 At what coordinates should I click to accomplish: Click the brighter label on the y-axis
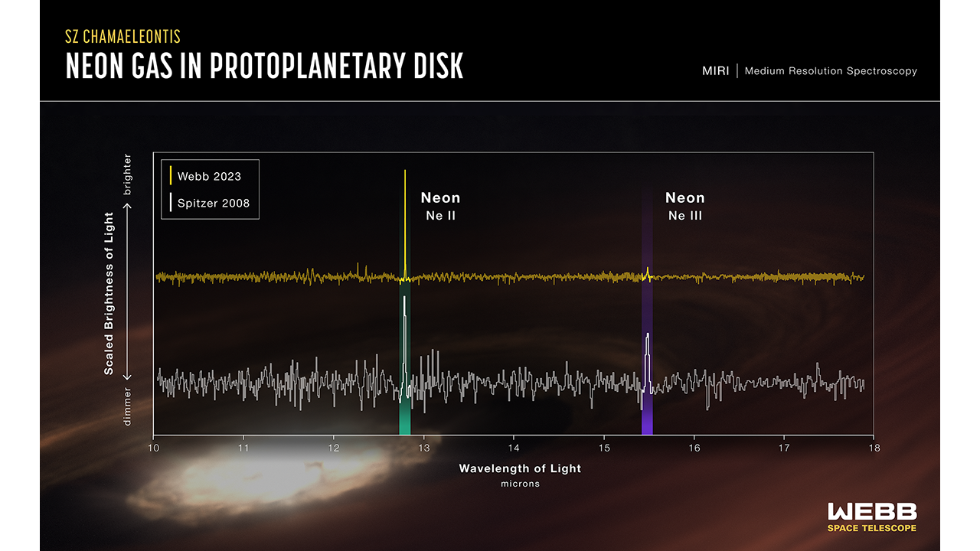point(127,174)
